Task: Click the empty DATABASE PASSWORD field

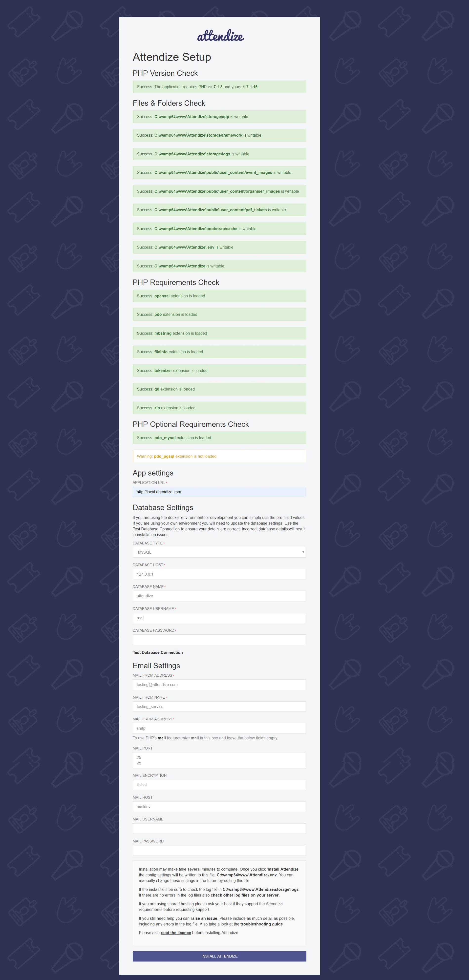Action: [219, 640]
